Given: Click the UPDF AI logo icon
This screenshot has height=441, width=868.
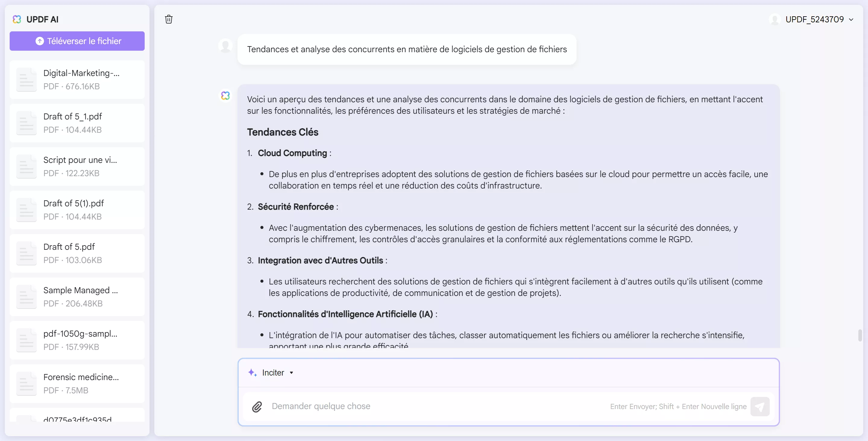Looking at the screenshot, I should pyautogui.click(x=17, y=20).
